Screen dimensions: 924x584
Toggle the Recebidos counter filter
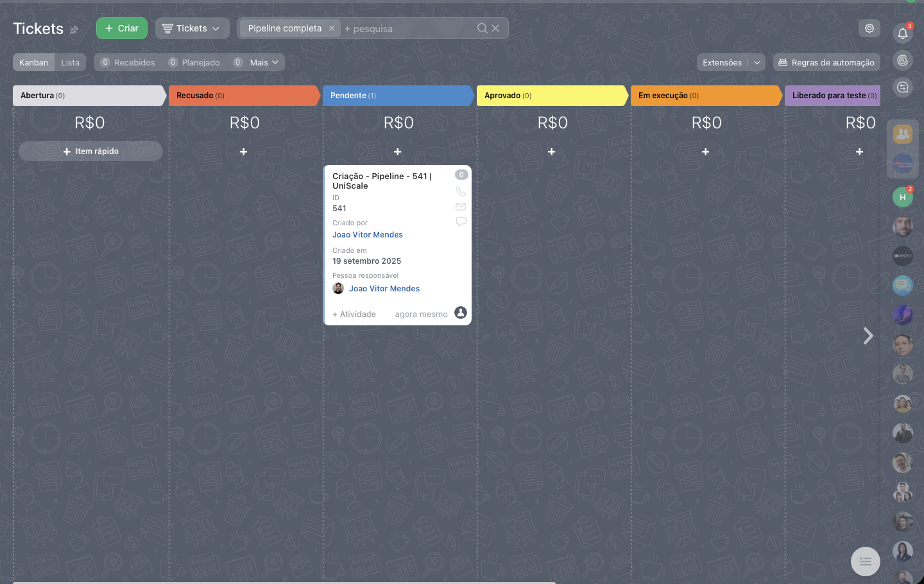(x=128, y=62)
